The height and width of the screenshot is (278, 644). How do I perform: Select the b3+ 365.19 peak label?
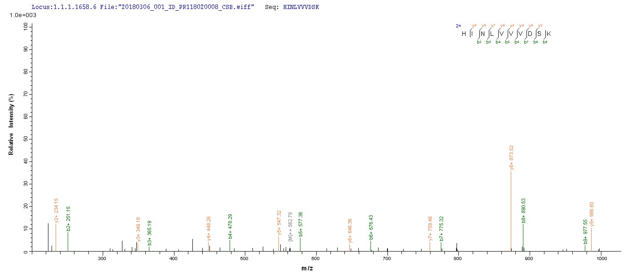[x=150, y=233]
